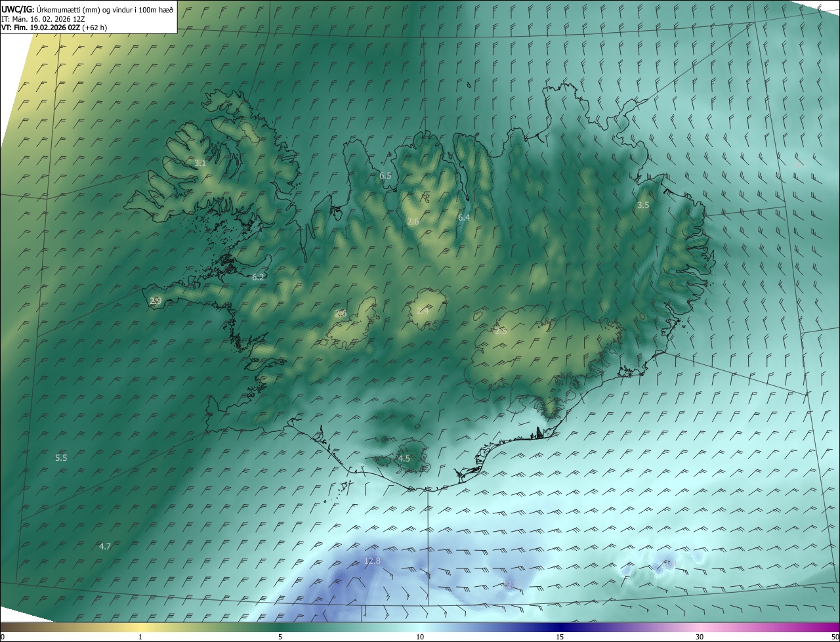
Task: Click the 12.0 value in the blue area
Action: [511, 584]
